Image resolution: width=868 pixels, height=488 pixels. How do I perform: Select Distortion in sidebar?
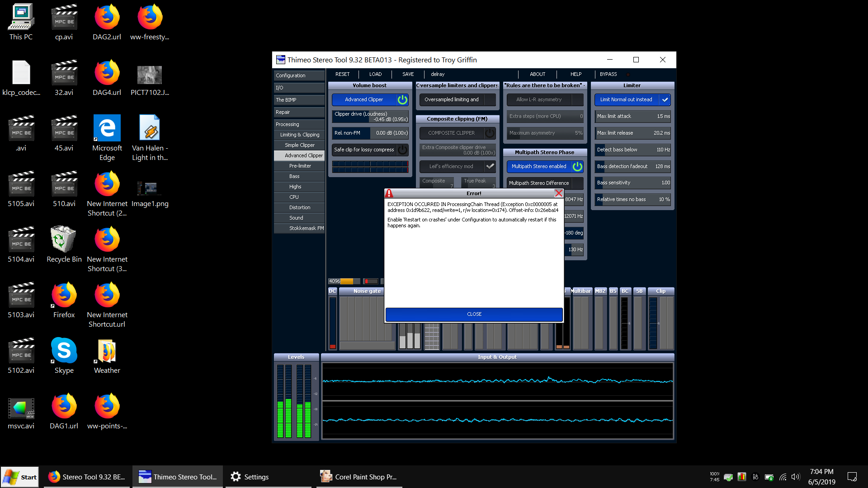(x=299, y=207)
